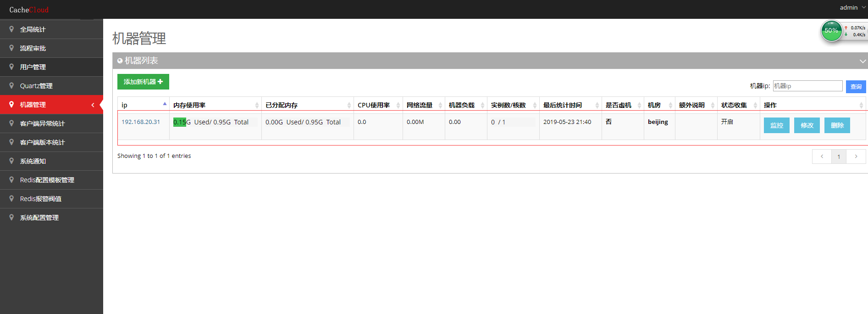Sort table by 机房 column
The width and height of the screenshot is (868, 314).
[x=660, y=105]
